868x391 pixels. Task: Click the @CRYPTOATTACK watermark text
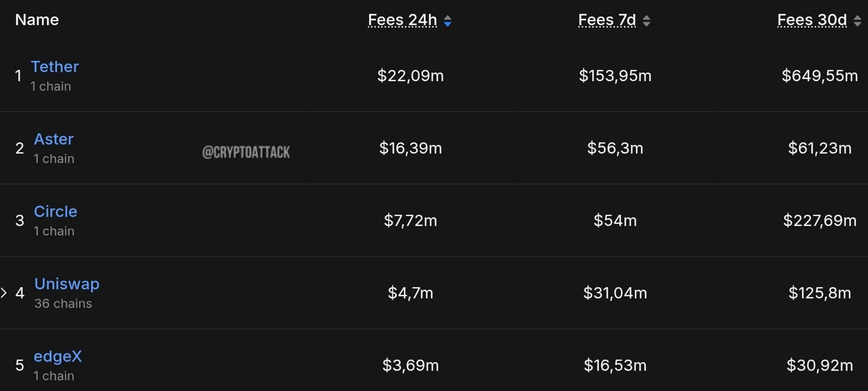pos(246,152)
